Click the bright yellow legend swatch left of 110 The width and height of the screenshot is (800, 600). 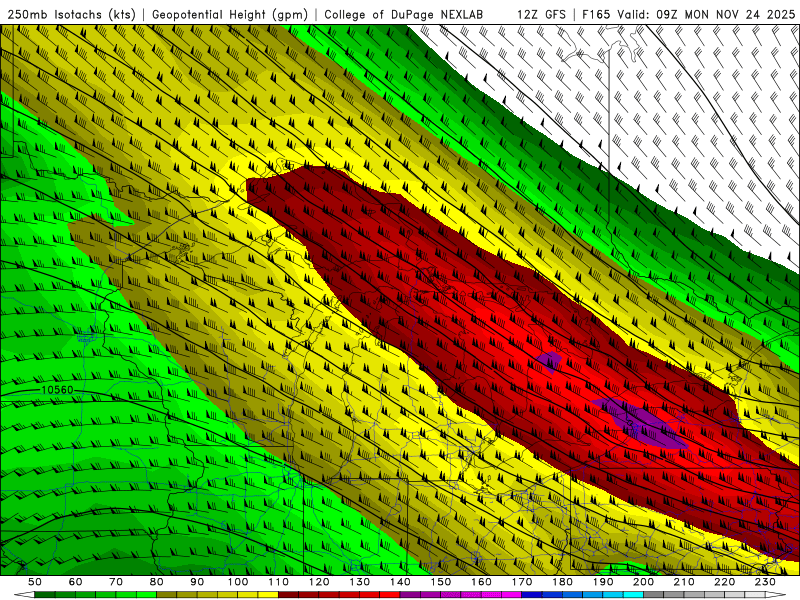[268, 595]
